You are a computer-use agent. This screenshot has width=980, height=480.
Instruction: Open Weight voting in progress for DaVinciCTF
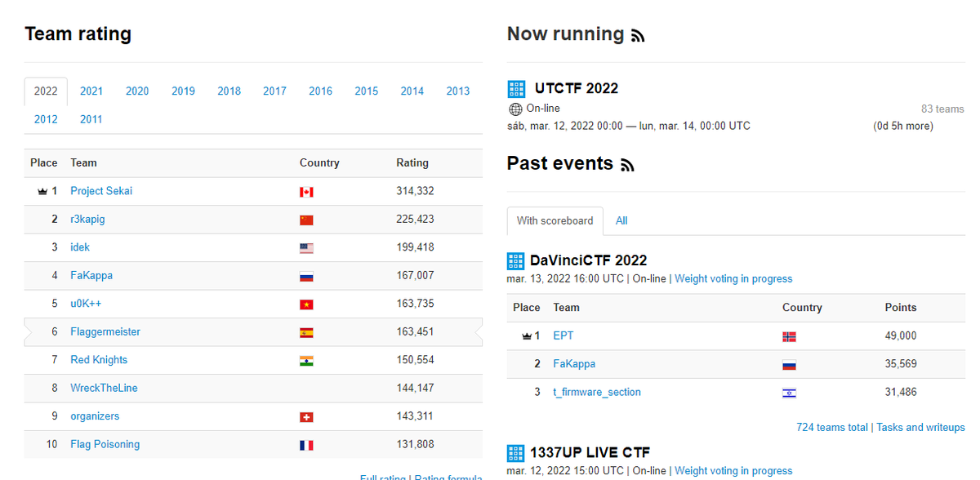click(x=733, y=278)
